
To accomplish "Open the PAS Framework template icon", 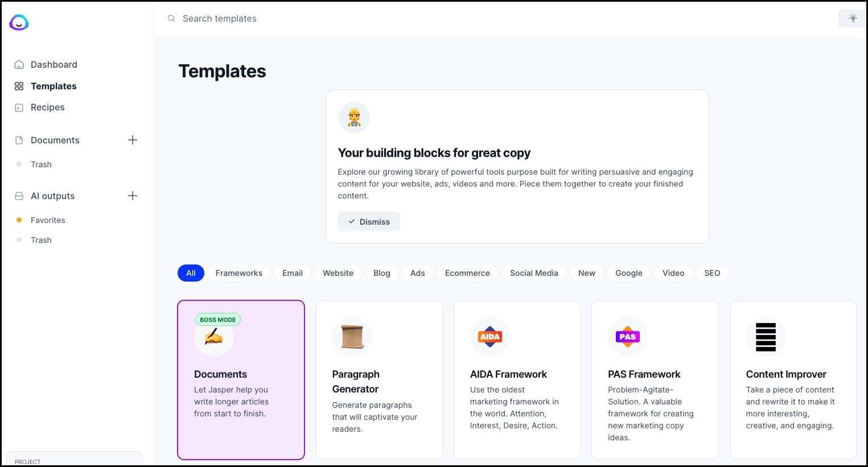I will [627, 337].
